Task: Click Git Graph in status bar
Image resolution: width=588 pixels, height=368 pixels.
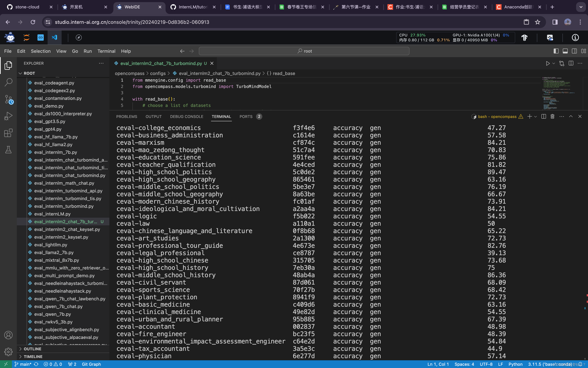Action: [91, 364]
